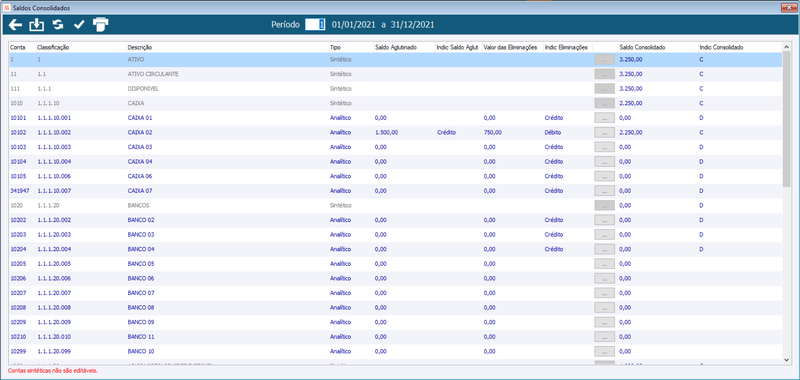Click the 1.500,00 Saldo Aglutinado value
This screenshot has width=800, height=380.
(386, 133)
